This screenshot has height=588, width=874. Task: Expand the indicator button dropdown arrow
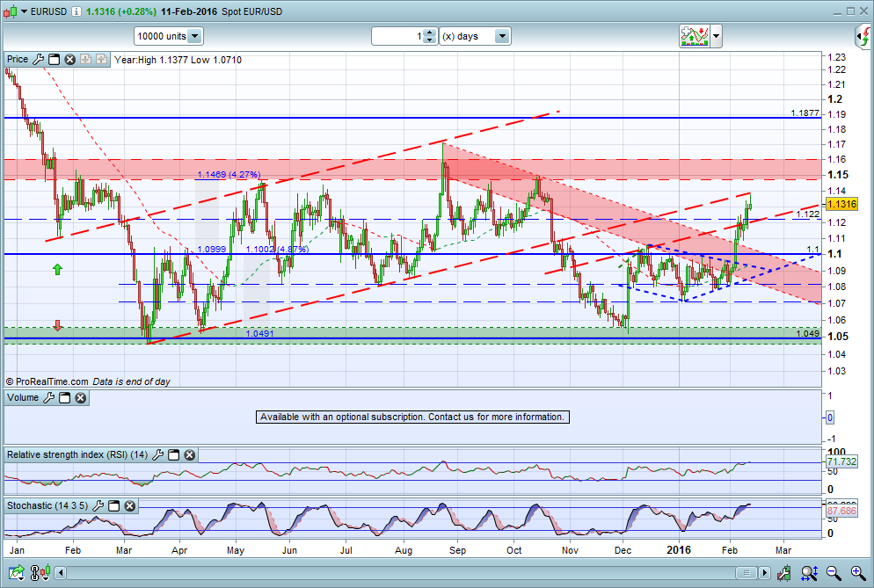(717, 36)
